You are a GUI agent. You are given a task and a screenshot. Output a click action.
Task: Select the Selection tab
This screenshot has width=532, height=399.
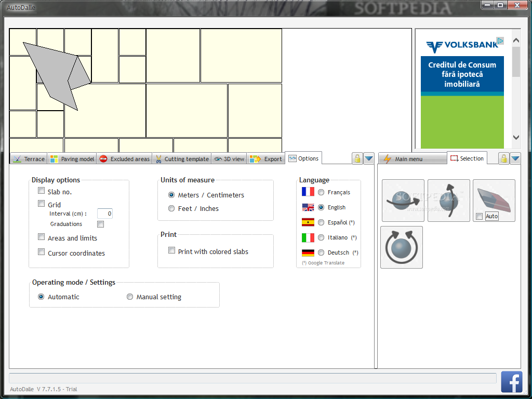pos(467,158)
